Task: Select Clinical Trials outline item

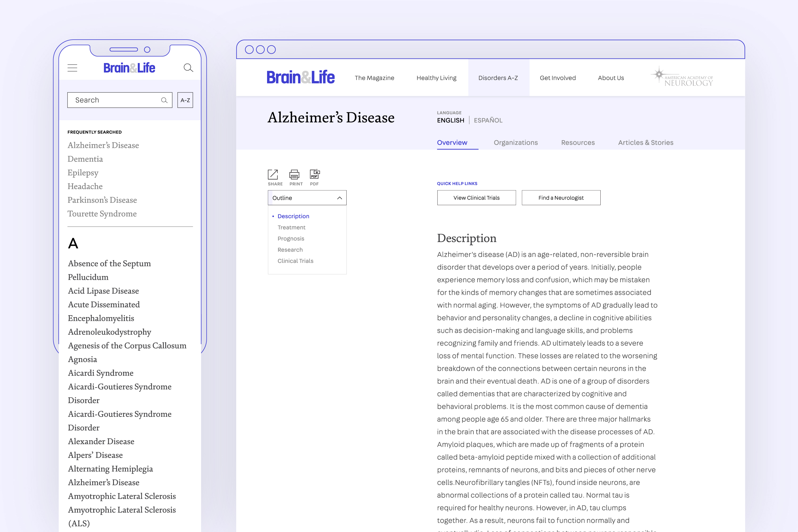Action: (x=295, y=261)
